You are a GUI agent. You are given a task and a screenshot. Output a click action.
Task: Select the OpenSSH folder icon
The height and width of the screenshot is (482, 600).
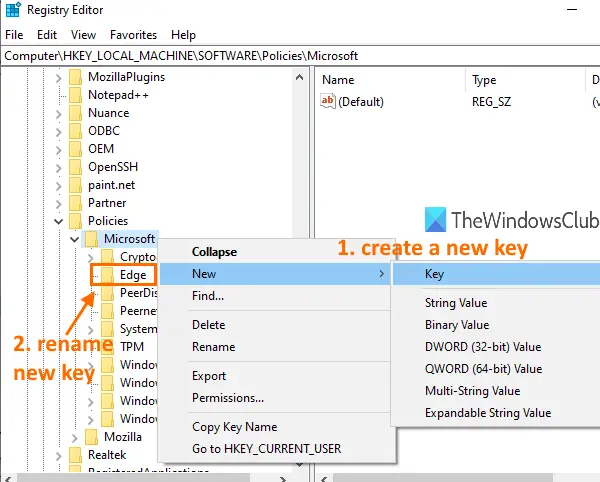coord(75,167)
